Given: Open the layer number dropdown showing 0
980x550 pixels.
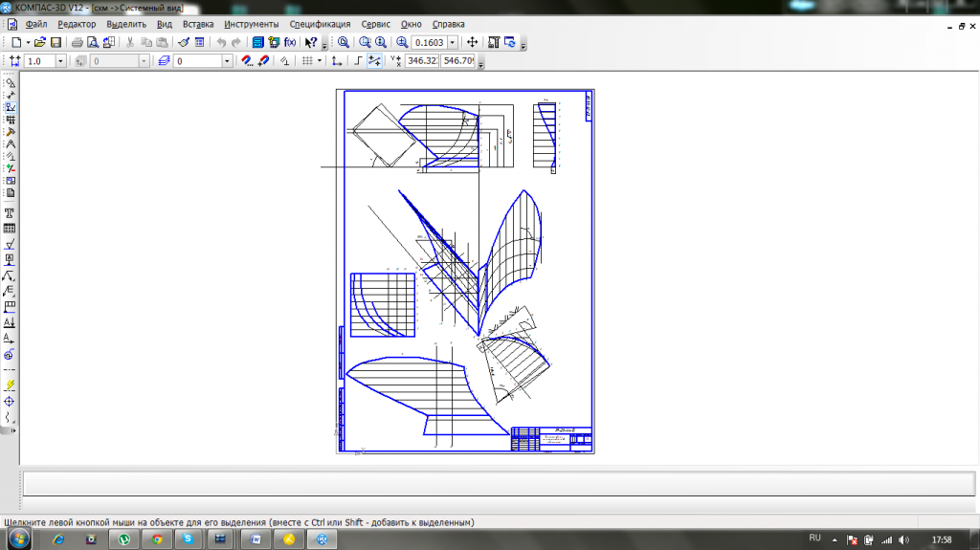Looking at the screenshot, I should (x=227, y=61).
